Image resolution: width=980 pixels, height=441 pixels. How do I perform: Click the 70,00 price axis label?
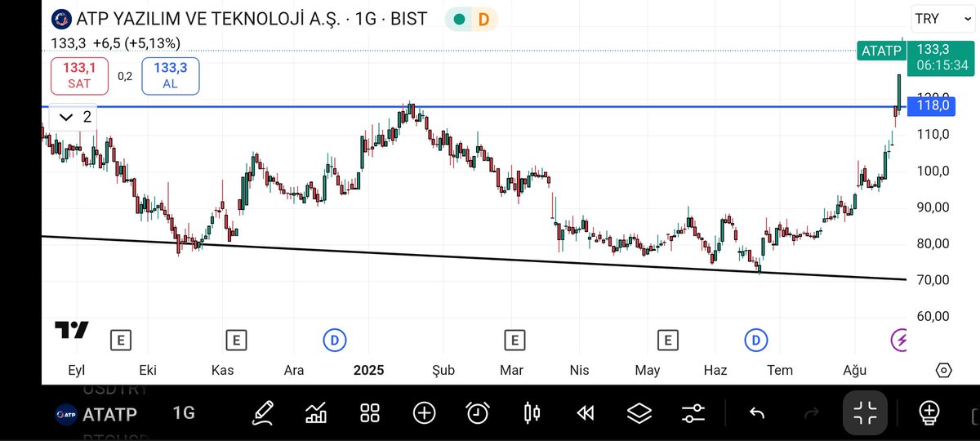coord(933,279)
